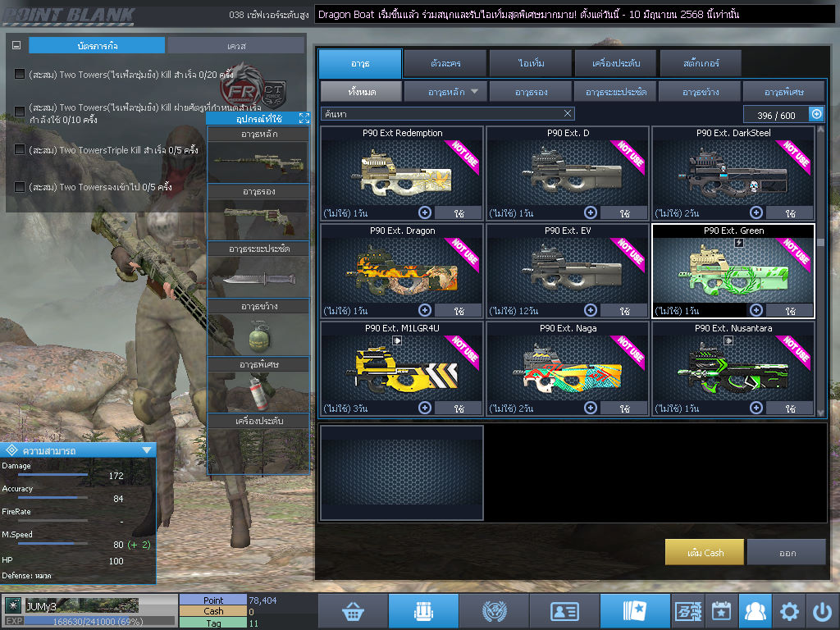The image size is (840, 630).
Task: Click the M.Speed stat bar
Action: point(53,543)
